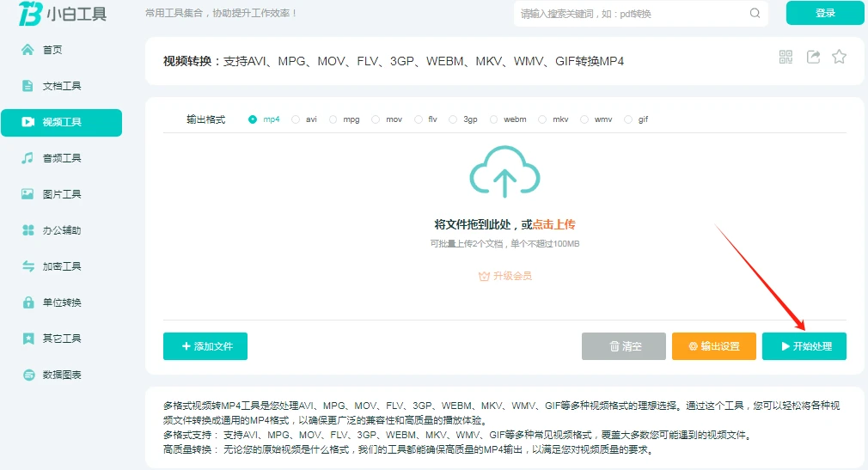
Task: Click the chart icon beside 数据图表
Action: (28, 375)
